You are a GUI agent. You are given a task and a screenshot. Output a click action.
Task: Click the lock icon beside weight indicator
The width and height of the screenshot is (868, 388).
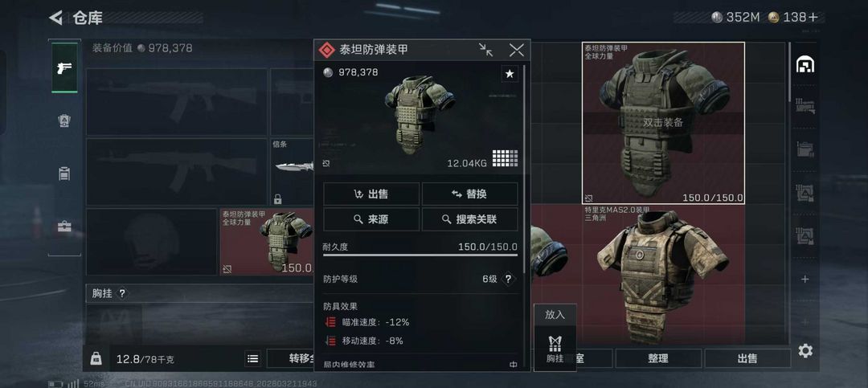click(x=96, y=358)
